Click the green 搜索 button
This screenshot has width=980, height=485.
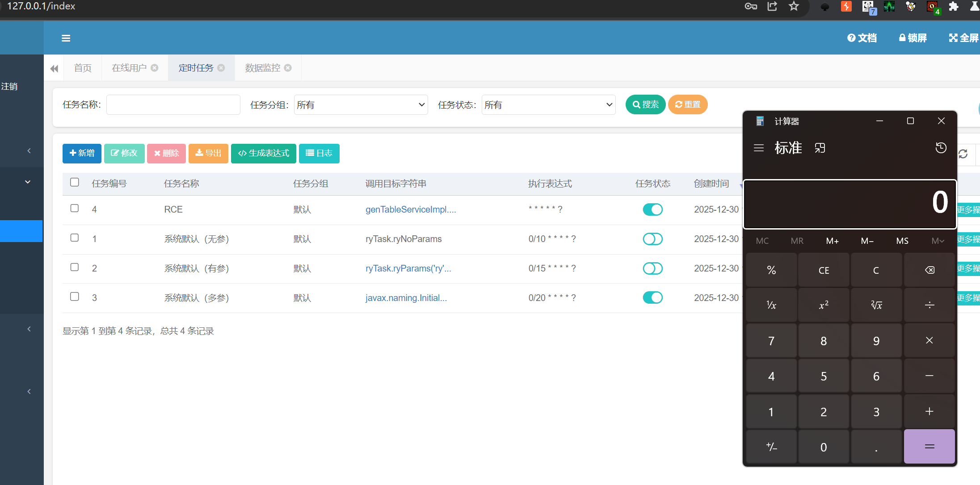pyautogui.click(x=645, y=105)
